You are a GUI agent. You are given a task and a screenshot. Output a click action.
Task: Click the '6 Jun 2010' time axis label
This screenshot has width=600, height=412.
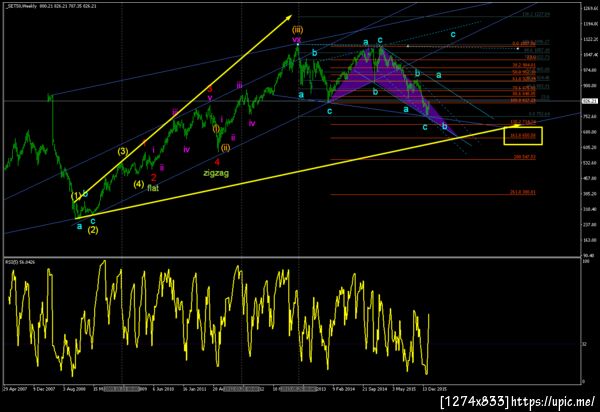163,389
